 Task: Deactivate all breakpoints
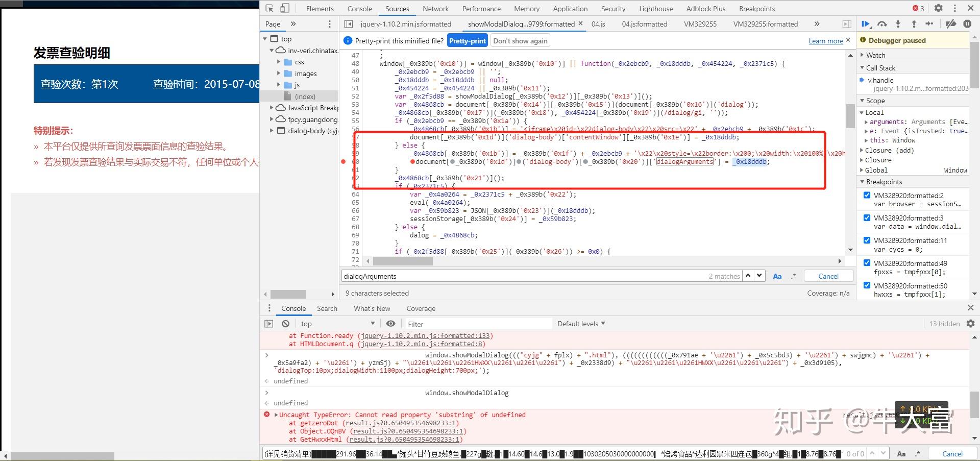tap(950, 23)
